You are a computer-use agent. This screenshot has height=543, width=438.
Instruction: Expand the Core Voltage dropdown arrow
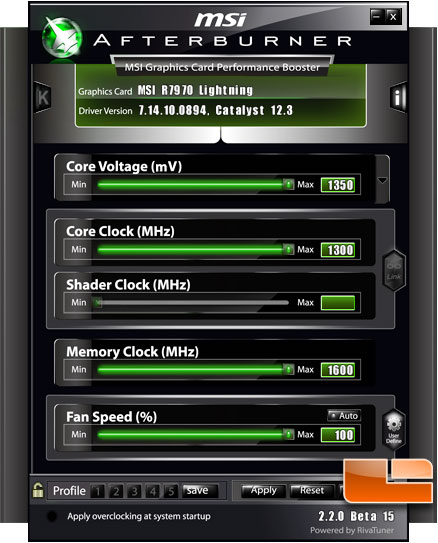click(382, 180)
